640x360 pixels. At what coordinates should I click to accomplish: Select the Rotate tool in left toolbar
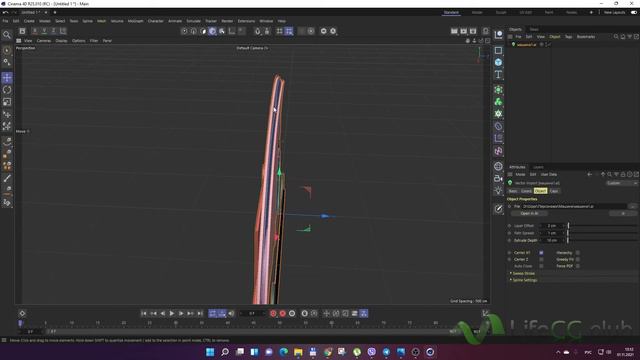tap(7, 90)
